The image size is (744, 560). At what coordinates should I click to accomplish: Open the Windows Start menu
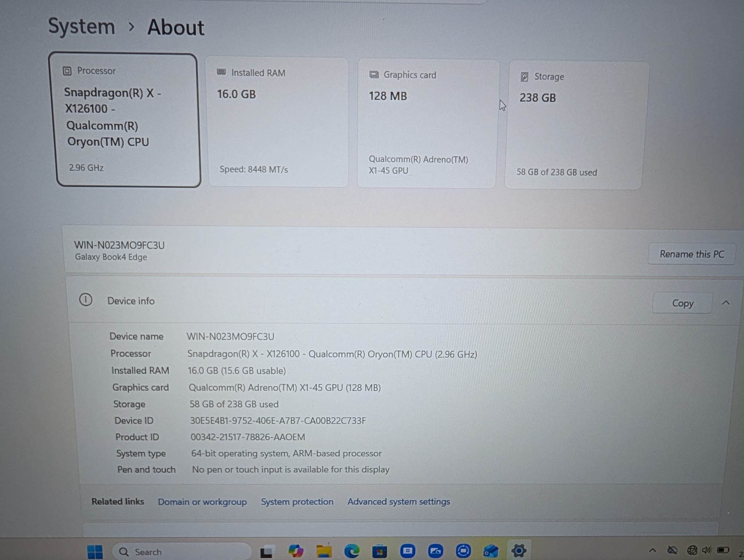pos(95,552)
